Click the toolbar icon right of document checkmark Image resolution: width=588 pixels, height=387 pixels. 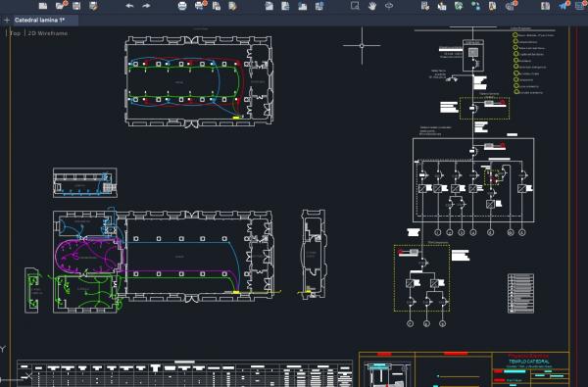[x=442, y=6]
